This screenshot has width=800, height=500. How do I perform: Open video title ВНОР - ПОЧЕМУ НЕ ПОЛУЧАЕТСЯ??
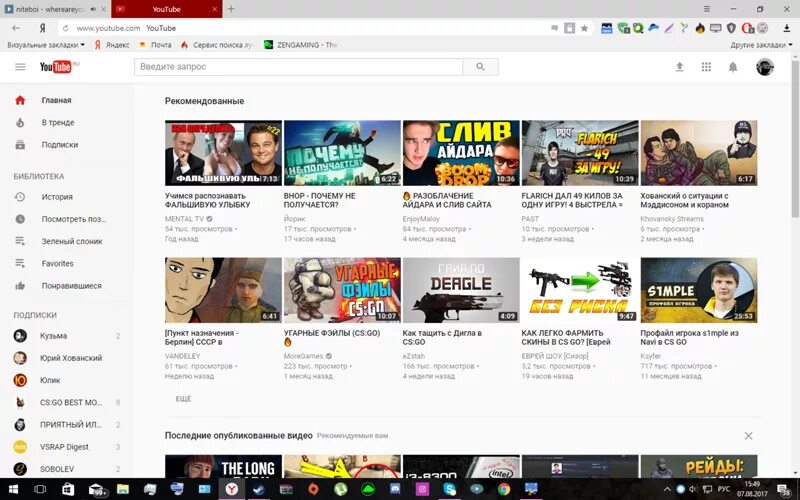(x=319, y=200)
